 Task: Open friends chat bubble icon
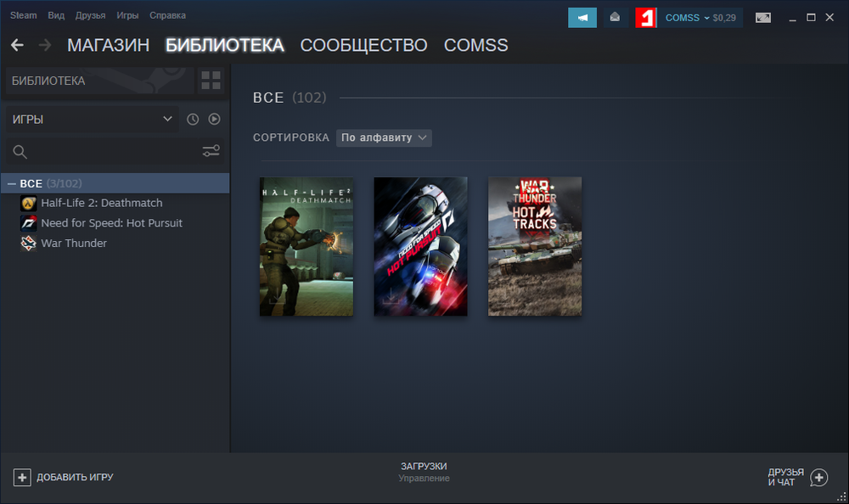pyautogui.click(x=818, y=478)
